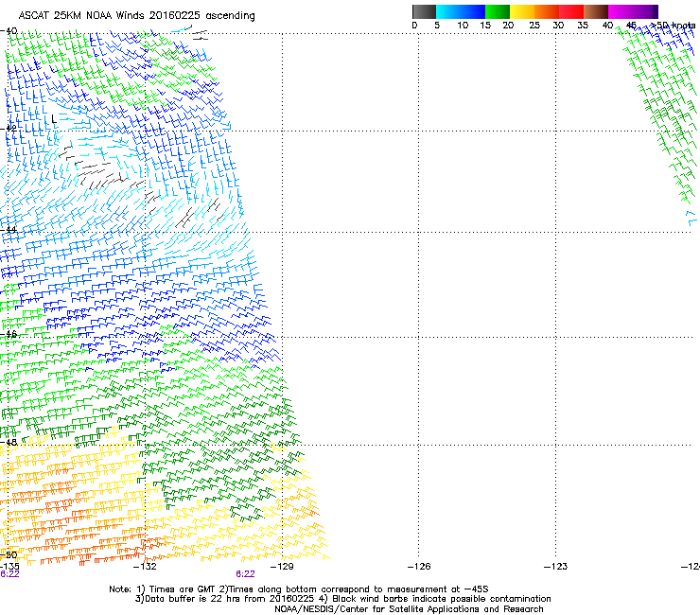Image resolution: width=700 pixels, height=615 pixels.
Task: Click the purple '6:22' time beneath -135
Action: 9,574
